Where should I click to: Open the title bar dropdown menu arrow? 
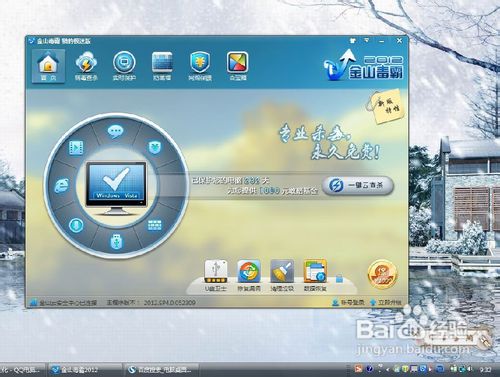point(367,41)
